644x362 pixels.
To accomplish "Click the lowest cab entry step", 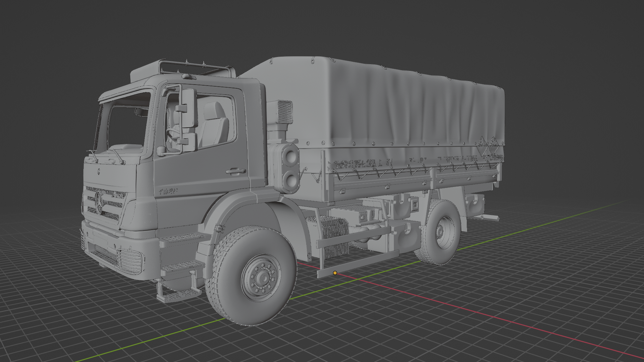I will [x=179, y=295].
